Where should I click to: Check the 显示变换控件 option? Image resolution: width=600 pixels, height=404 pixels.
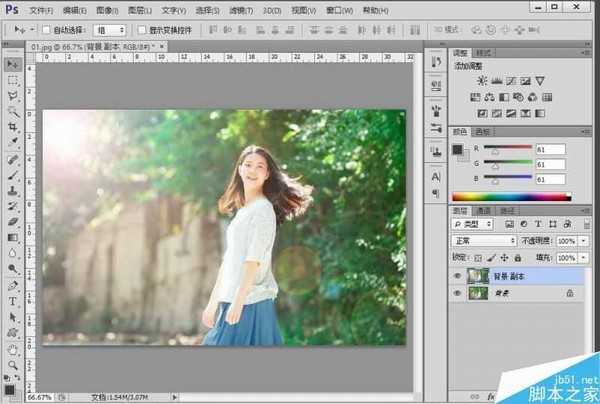coord(141,31)
